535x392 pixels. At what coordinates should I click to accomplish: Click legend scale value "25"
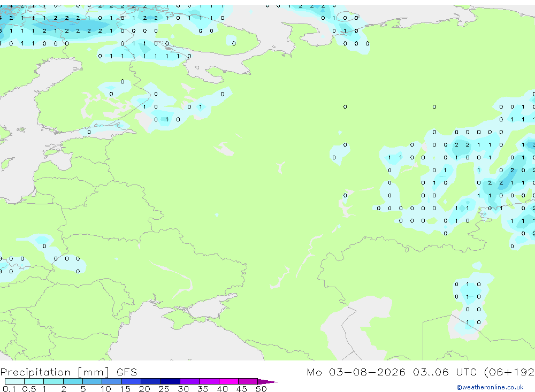[x=164, y=389]
